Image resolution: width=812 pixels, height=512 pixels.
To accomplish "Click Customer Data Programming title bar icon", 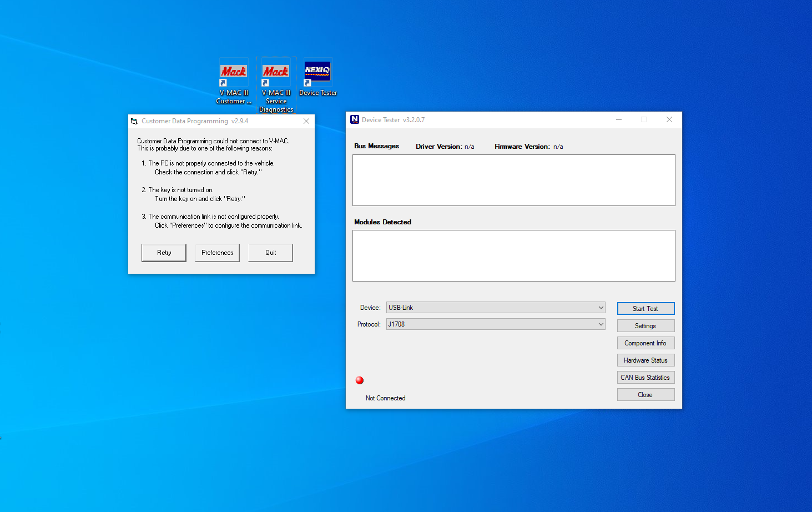I will (134, 121).
